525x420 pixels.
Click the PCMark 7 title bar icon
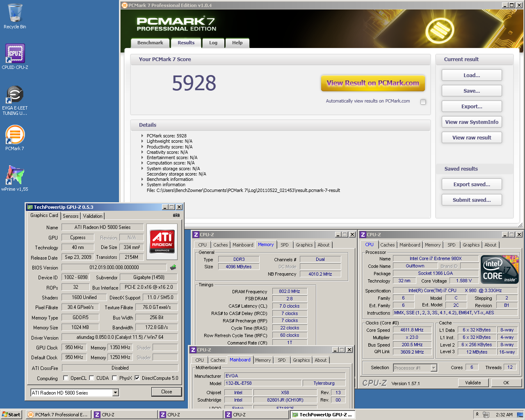pyautogui.click(x=125, y=5)
